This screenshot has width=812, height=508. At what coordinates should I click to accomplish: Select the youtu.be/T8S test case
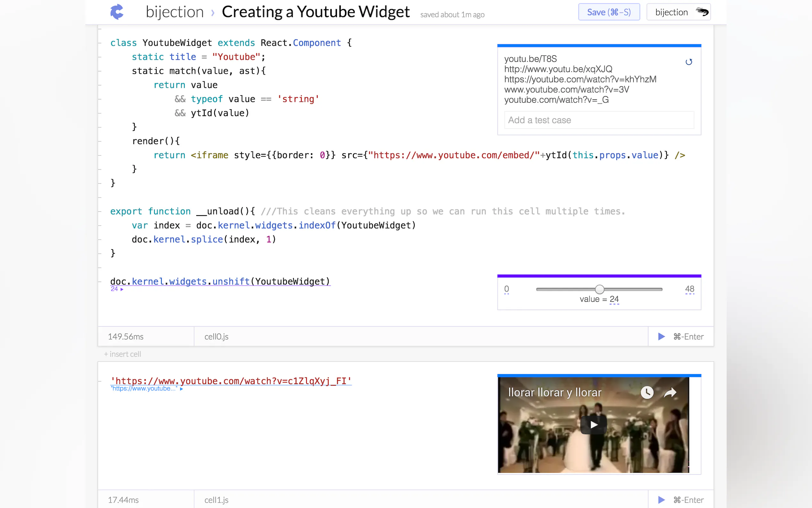[x=530, y=59]
